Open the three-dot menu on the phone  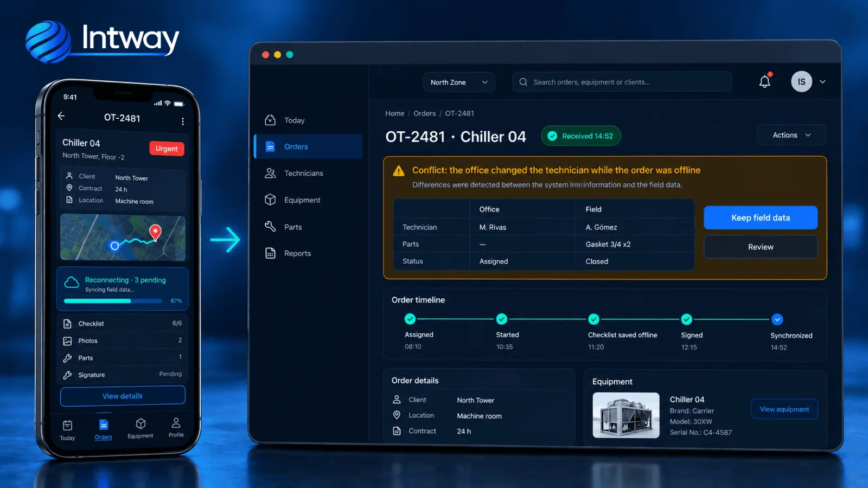tap(183, 121)
